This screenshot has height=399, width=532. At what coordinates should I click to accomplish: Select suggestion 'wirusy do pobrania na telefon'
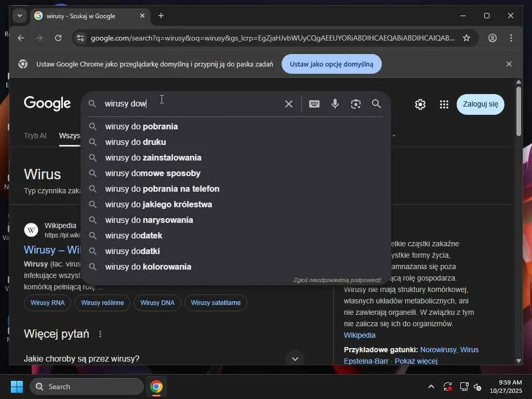click(236, 189)
